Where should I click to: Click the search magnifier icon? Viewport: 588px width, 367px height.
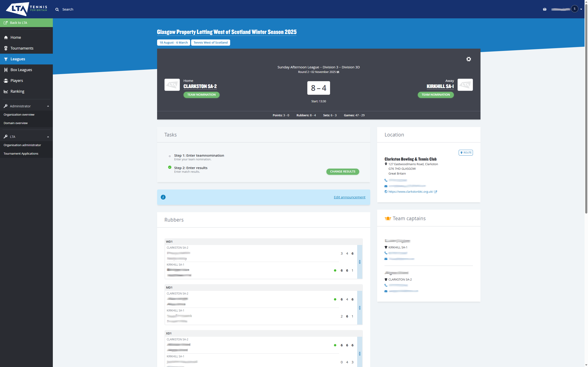[57, 9]
